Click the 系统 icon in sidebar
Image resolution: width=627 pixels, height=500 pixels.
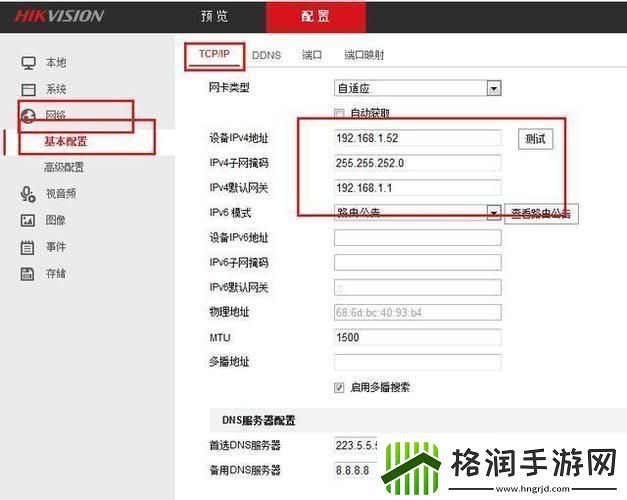point(28,90)
